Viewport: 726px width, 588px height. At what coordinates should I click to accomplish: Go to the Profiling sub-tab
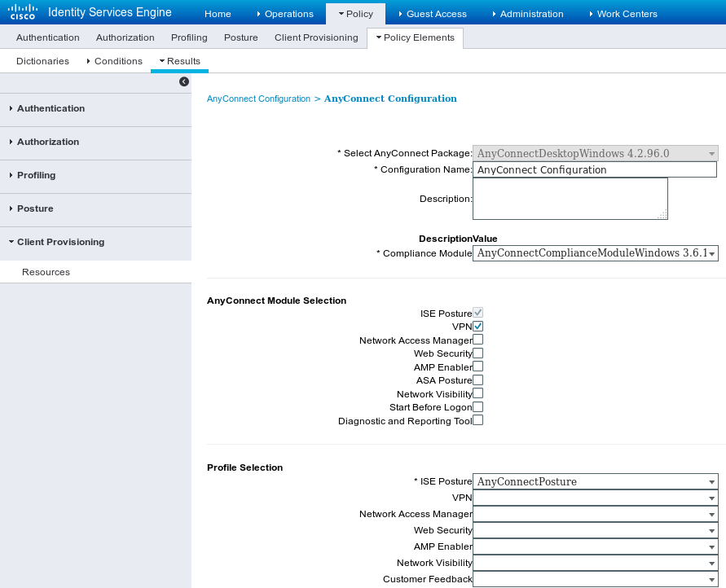pyautogui.click(x=189, y=37)
